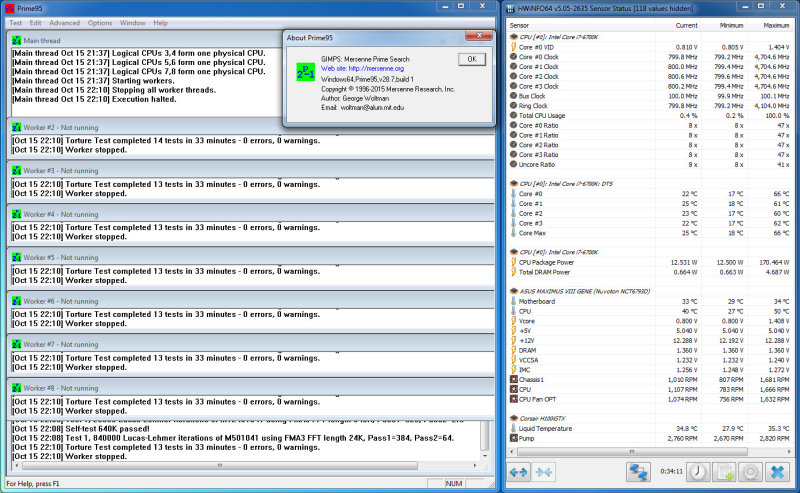Click HWiNFO network remote monitoring button
This screenshot has height=493, width=800.
638,472
